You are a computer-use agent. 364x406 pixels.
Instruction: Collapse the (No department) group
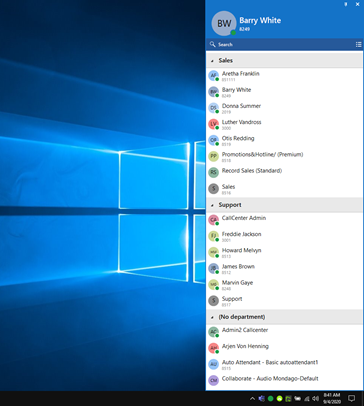(x=212, y=317)
